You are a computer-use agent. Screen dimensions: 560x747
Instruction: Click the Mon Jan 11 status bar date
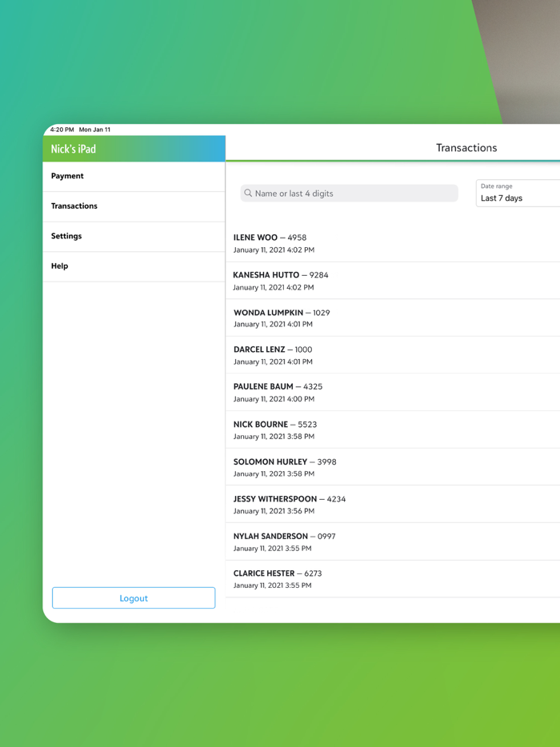click(x=94, y=130)
